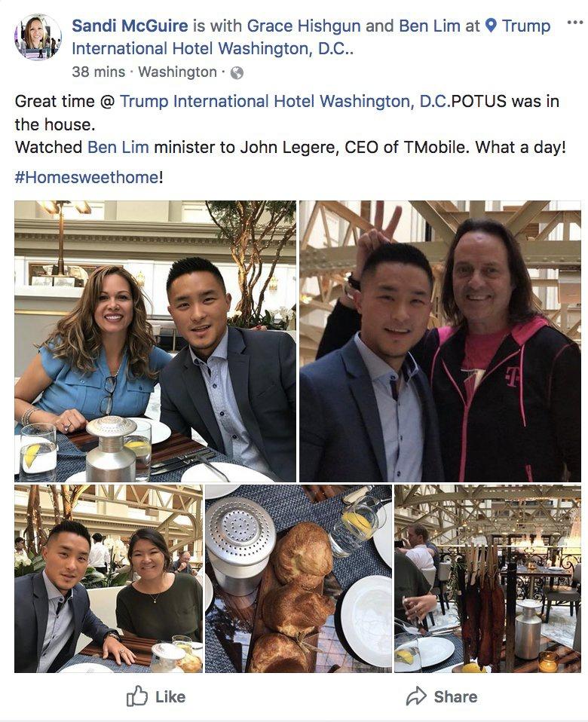The width and height of the screenshot is (588, 722).
Task: Click the 38 mins timestamp
Action: click(x=99, y=72)
